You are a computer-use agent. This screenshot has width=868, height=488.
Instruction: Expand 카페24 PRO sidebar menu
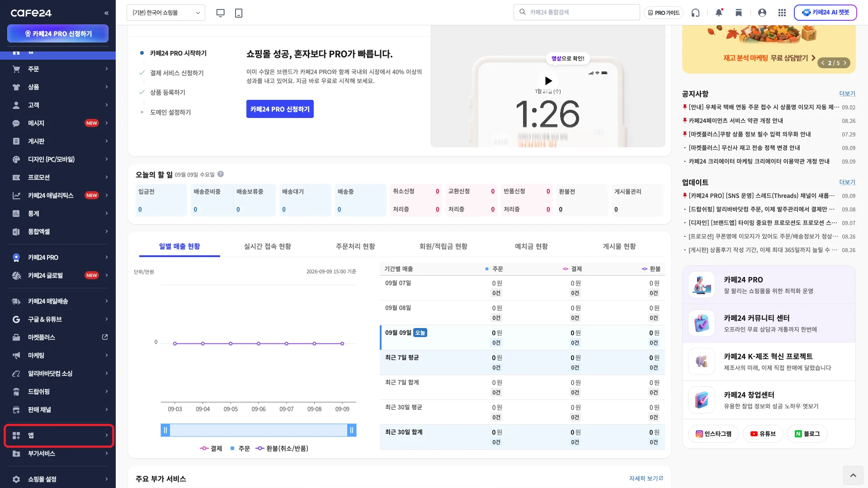[58, 258]
